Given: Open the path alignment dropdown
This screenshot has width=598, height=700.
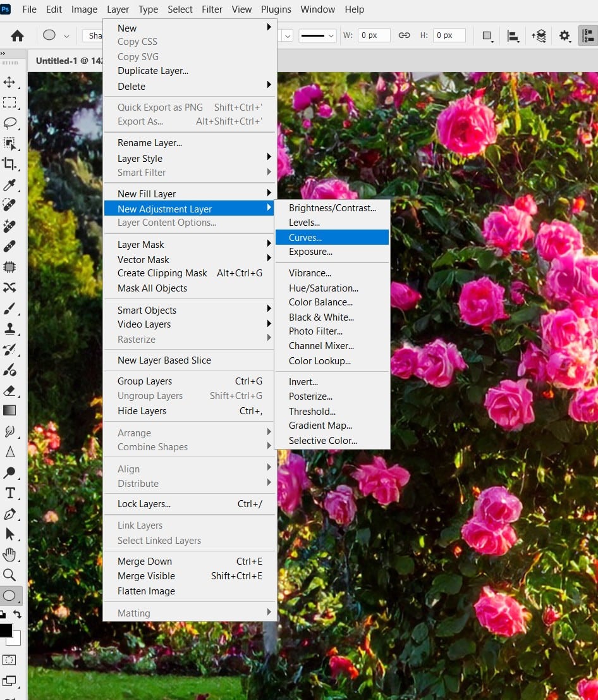Looking at the screenshot, I should point(513,36).
